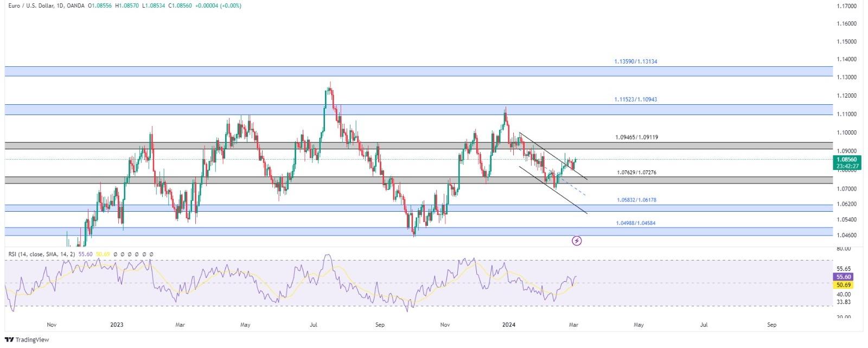The width and height of the screenshot is (868, 348).
Task: Select the RSI (14, close, SMA, 14, 2) legend
Action: point(42,254)
